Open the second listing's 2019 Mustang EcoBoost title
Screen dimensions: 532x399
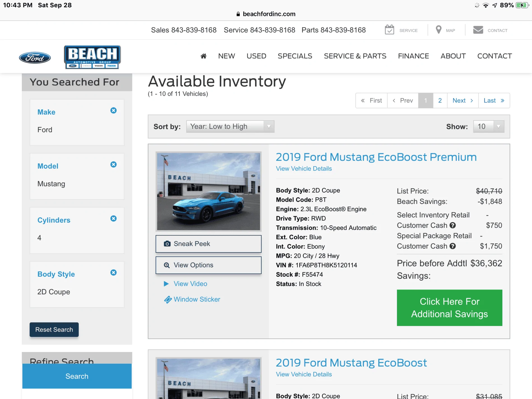(x=351, y=363)
